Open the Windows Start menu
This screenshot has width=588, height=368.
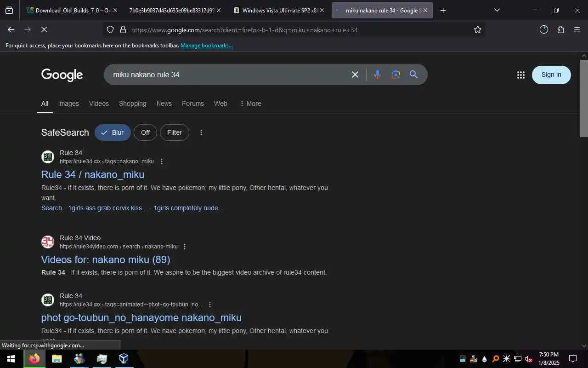tap(11, 359)
